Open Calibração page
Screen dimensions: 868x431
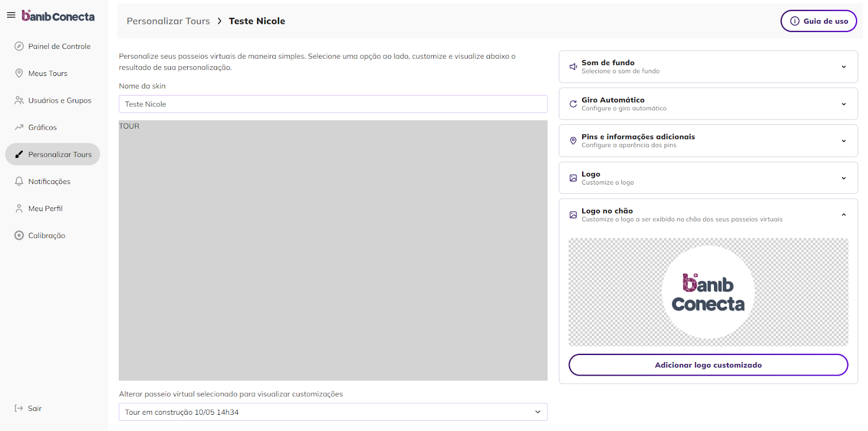(53, 236)
